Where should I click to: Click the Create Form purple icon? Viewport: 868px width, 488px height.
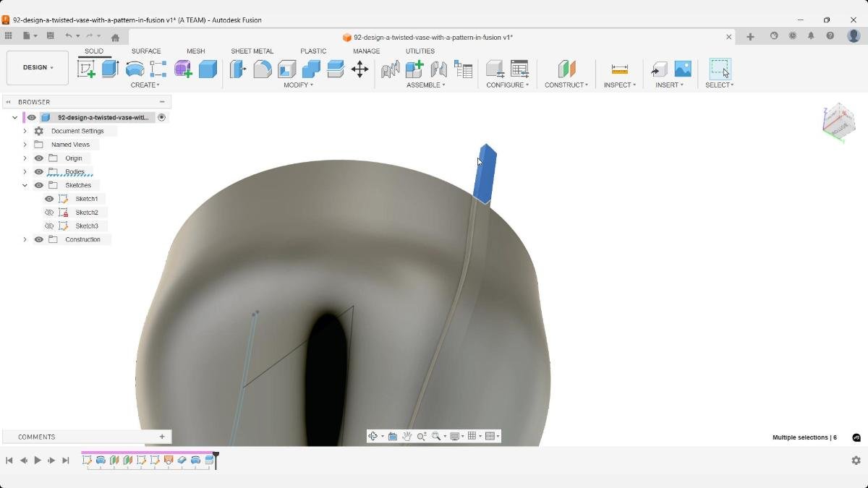[x=183, y=69]
